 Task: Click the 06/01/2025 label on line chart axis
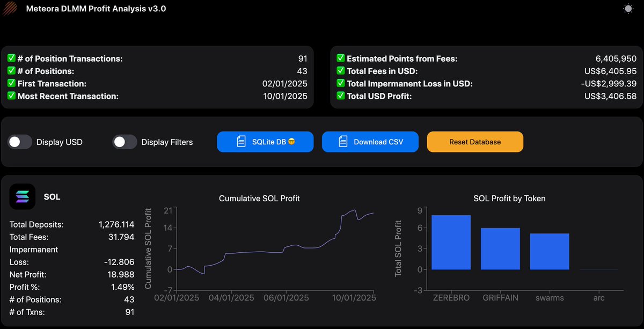click(286, 297)
